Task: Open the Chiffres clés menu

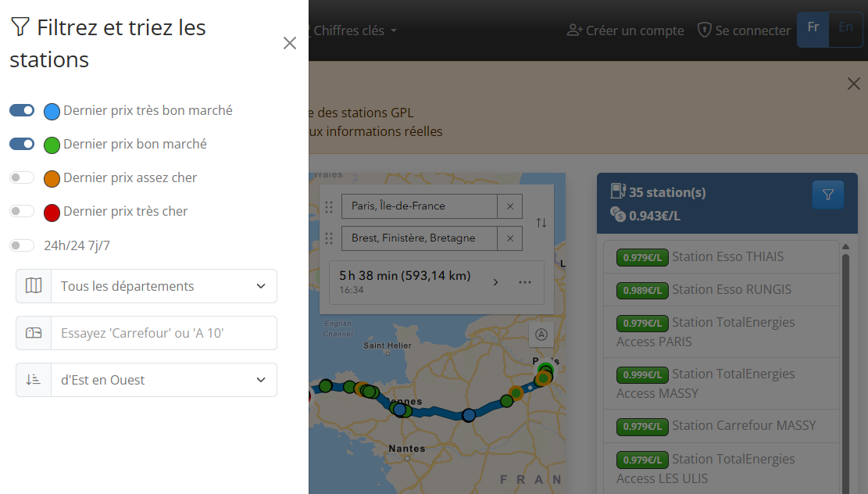Action: (355, 30)
